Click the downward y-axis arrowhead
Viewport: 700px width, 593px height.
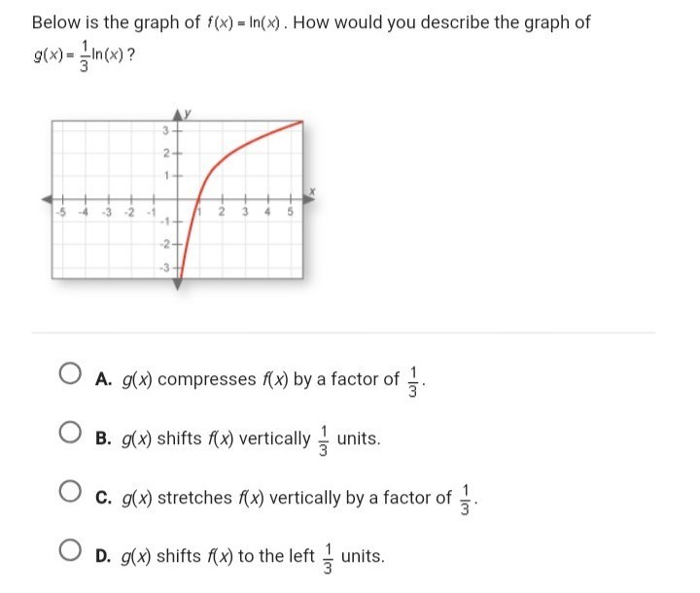(x=177, y=284)
